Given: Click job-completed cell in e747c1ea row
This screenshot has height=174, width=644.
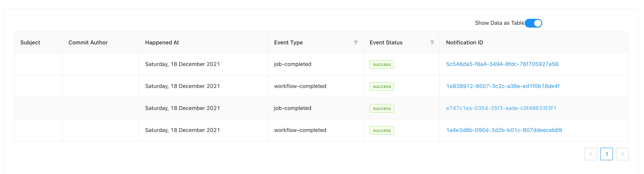Looking at the screenshot, I should tap(315, 108).
